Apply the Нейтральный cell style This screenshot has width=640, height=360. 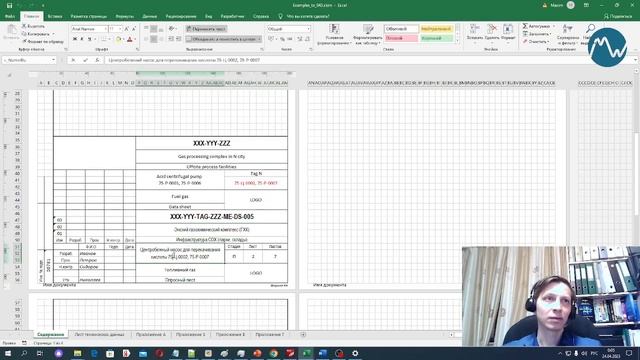click(436, 29)
